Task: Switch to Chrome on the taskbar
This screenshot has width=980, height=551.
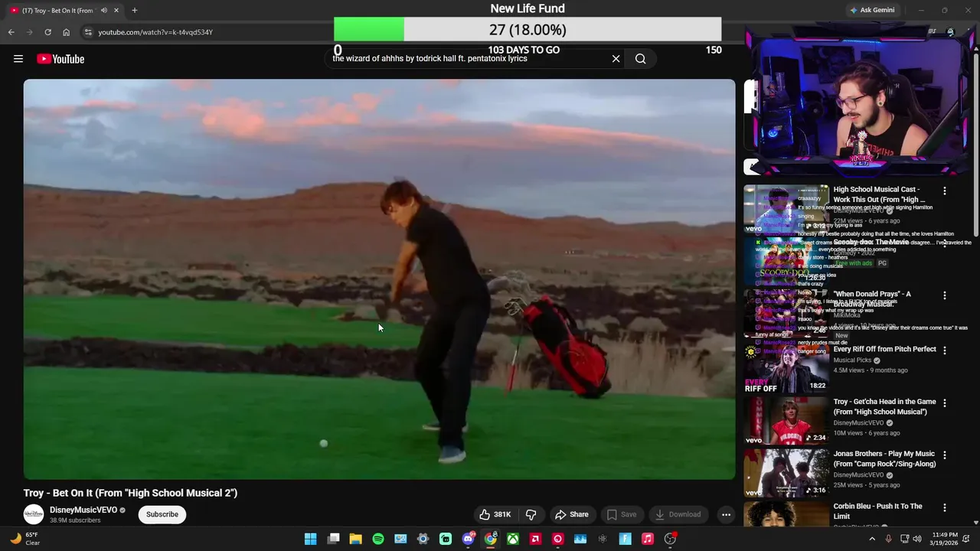Action: pyautogui.click(x=490, y=539)
